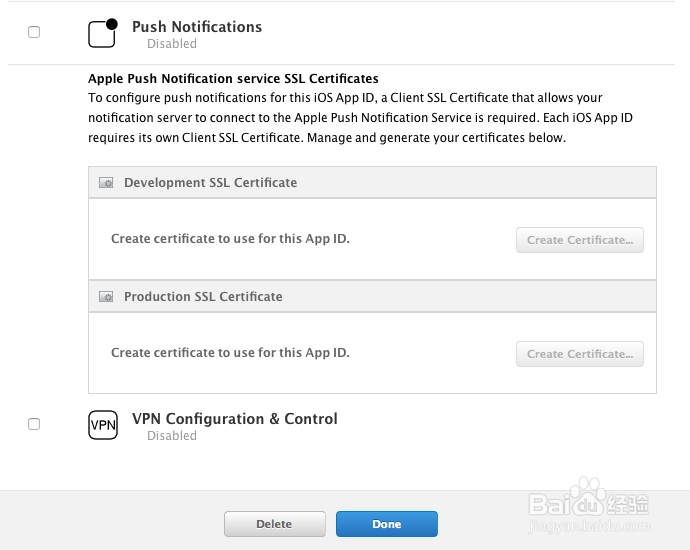Click the Production SSL Certificate header

(372, 296)
